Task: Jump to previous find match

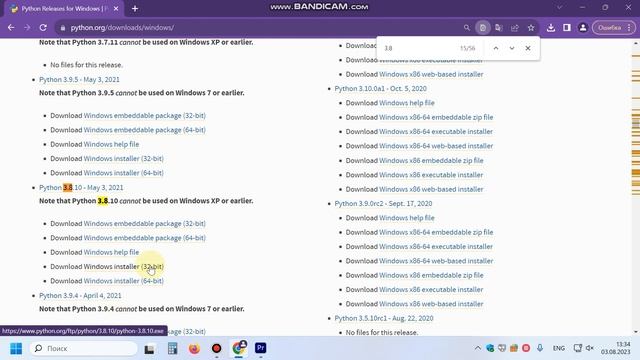Action: click(496, 48)
